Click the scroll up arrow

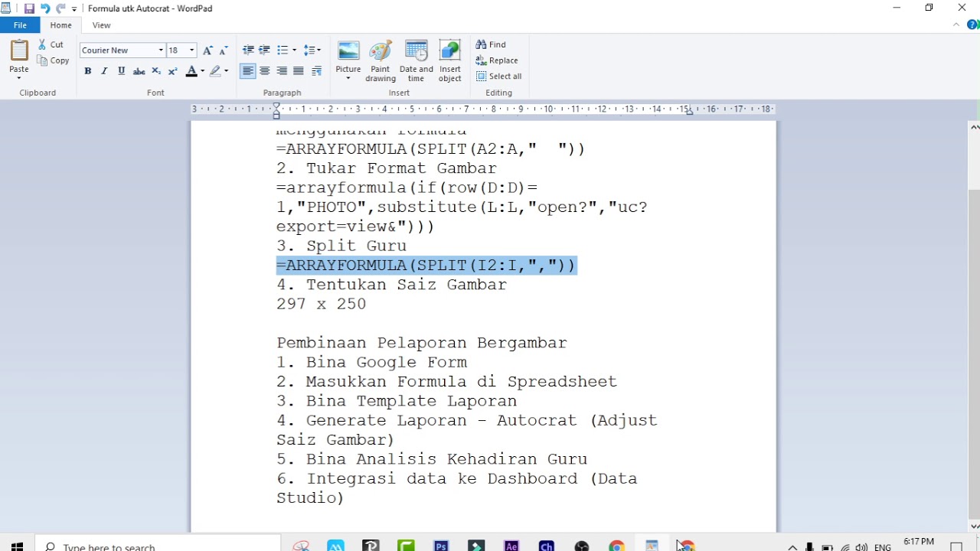coord(974,127)
